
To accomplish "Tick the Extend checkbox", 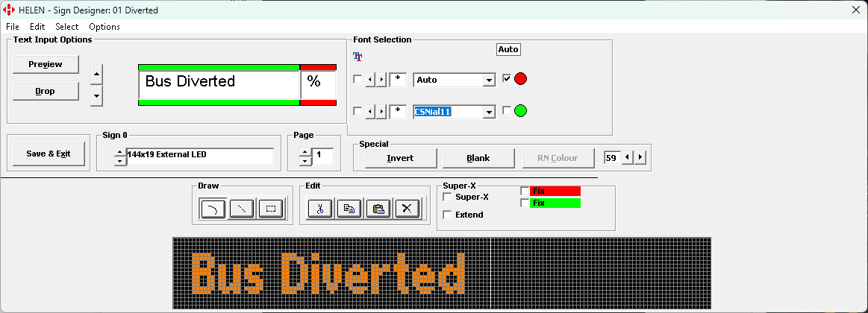I will click(x=447, y=215).
